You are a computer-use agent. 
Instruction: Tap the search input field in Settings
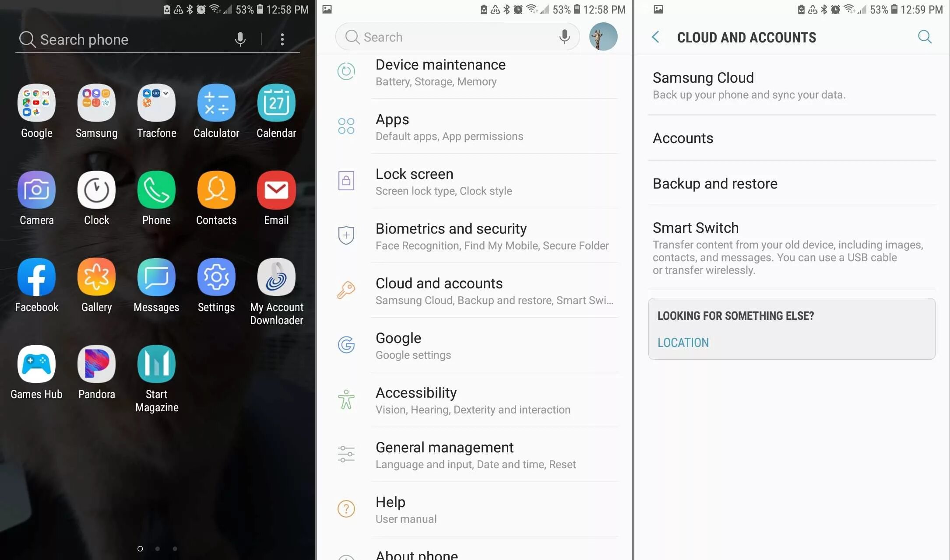[x=457, y=37]
